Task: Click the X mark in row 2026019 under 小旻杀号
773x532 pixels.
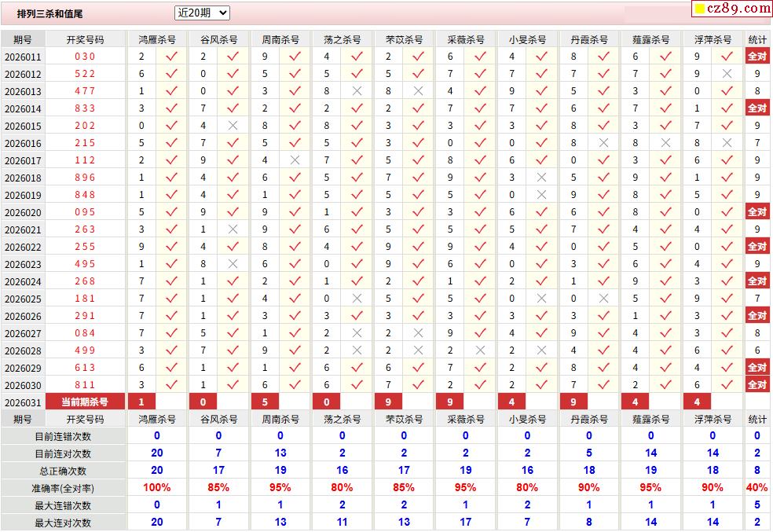Action: click(541, 195)
